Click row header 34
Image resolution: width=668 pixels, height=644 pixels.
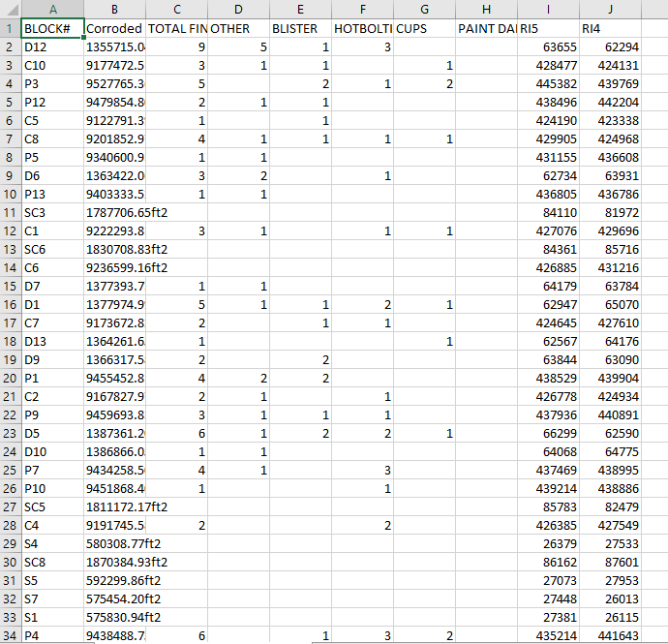coord(10,635)
